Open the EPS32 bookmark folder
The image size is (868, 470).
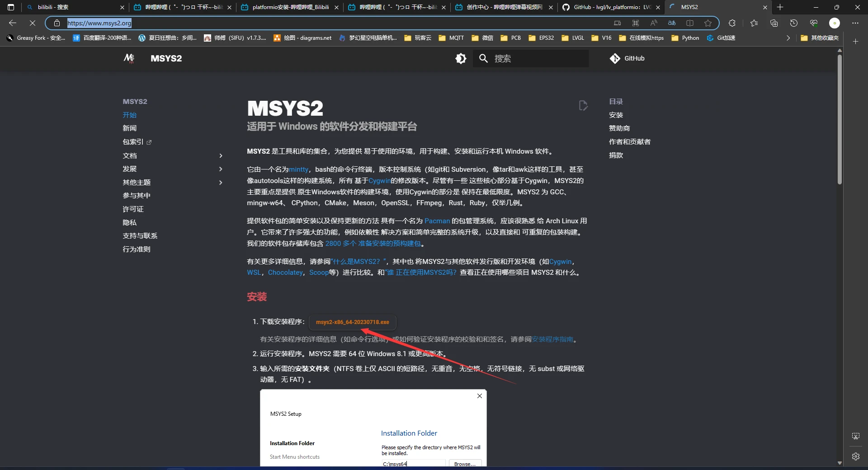pyautogui.click(x=541, y=38)
